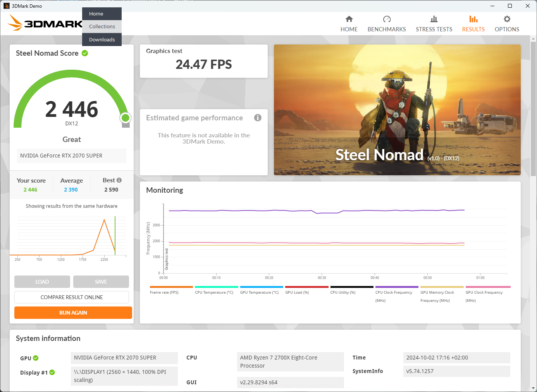
Task: Toggle GPU Load (%) legend swatch
Action: tap(307, 287)
